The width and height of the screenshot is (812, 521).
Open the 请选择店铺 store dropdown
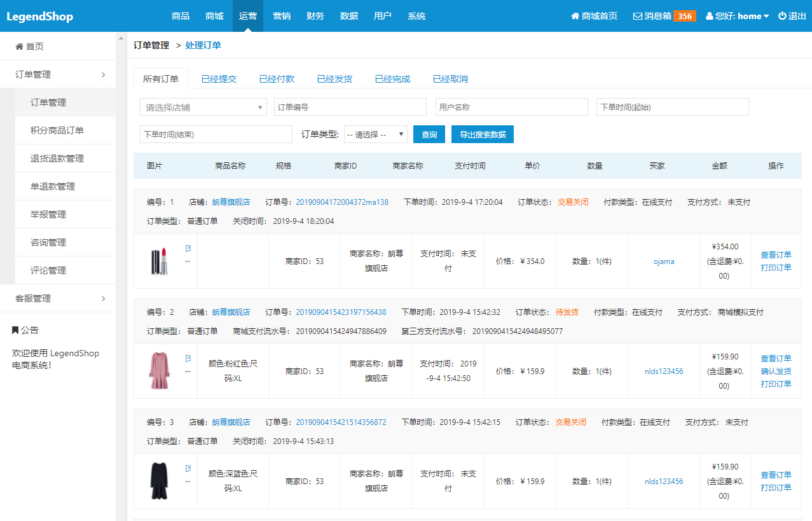[x=203, y=107]
